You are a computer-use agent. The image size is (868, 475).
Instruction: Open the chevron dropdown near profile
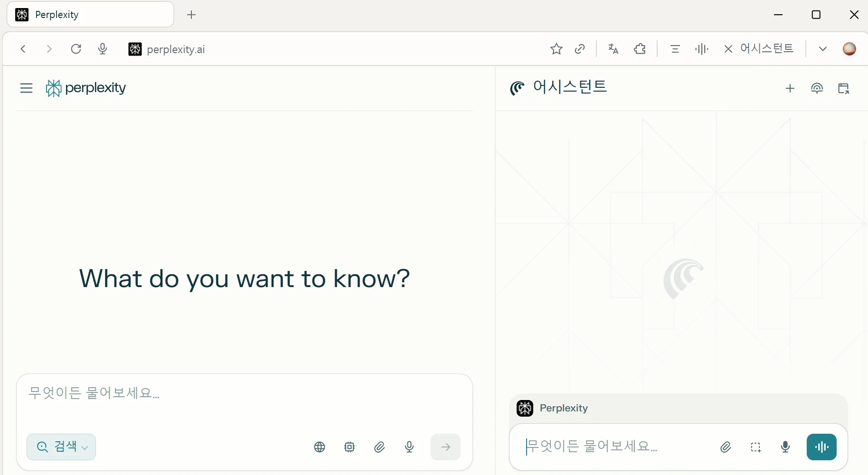823,49
